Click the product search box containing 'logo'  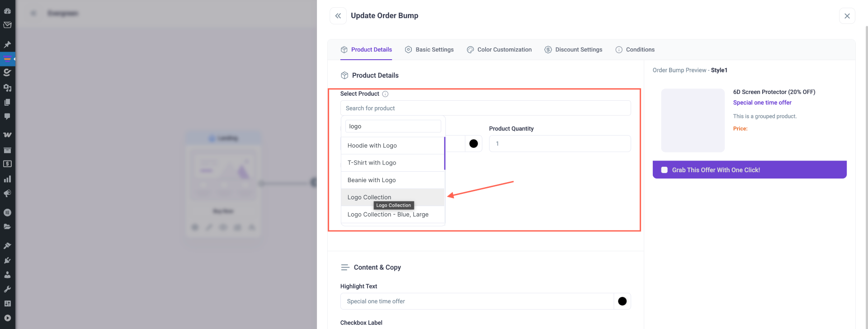click(393, 127)
